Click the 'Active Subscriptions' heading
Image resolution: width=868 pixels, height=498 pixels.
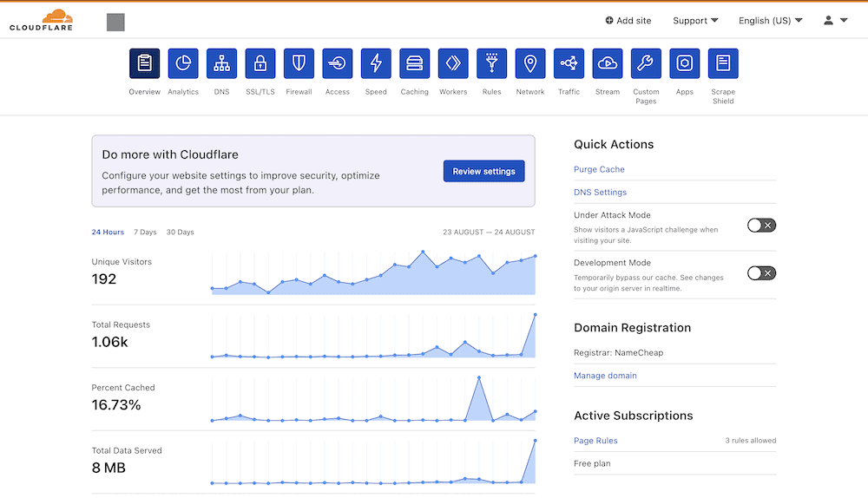(x=634, y=416)
